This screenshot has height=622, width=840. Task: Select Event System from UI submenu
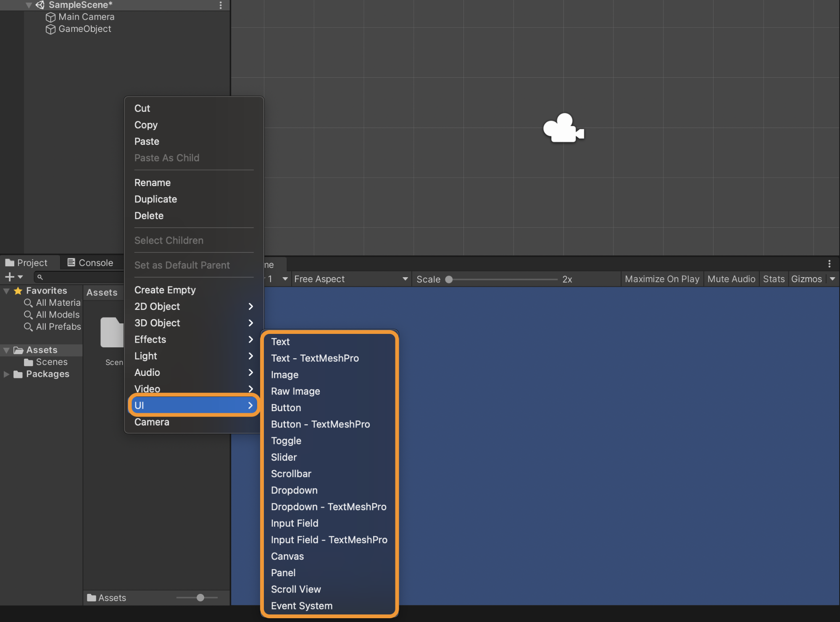tap(301, 606)
